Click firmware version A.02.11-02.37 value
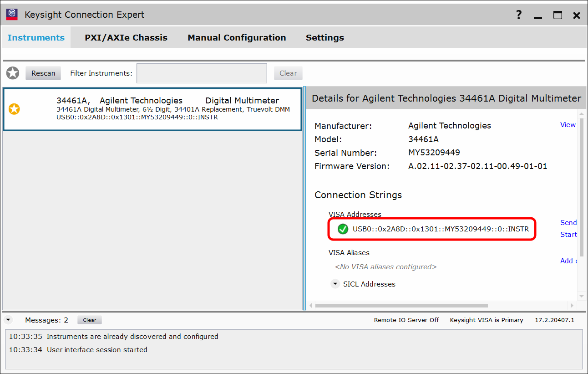The height and width of the screenshot is (374, 588). 478,166
